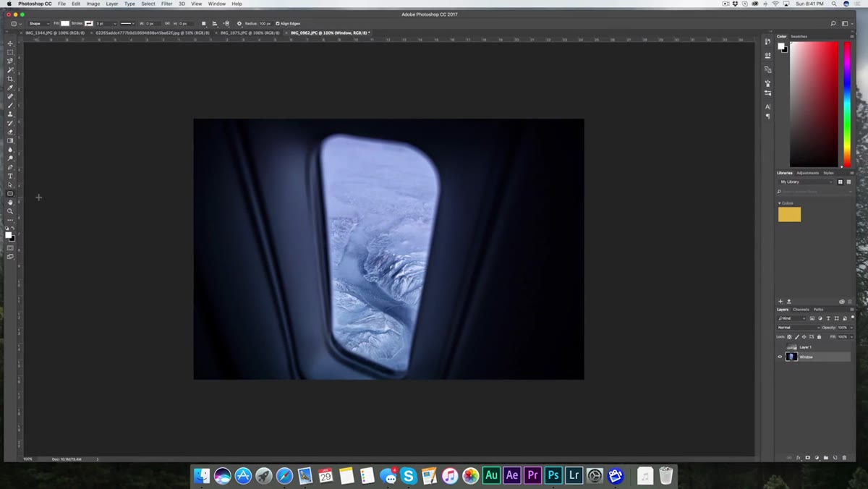Select the Zoom tool

[x=10, y=211]
